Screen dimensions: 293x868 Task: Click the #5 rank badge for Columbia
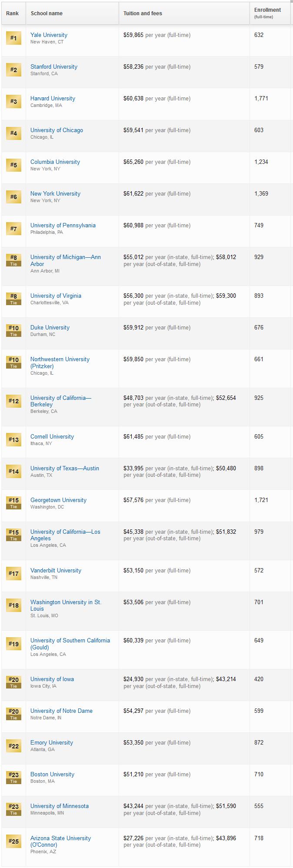point(13,165)
